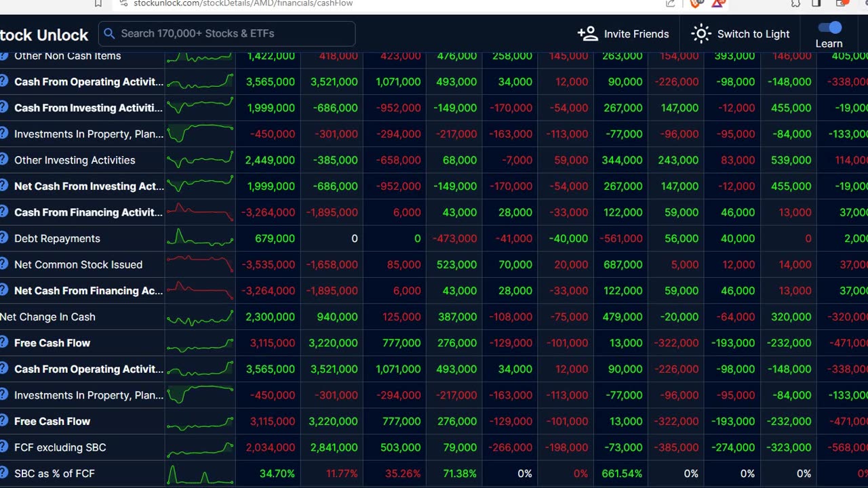Open help icon for Cash From Financing Activities
The width and height of the screenshot is (868, 488).
(3, 212)
